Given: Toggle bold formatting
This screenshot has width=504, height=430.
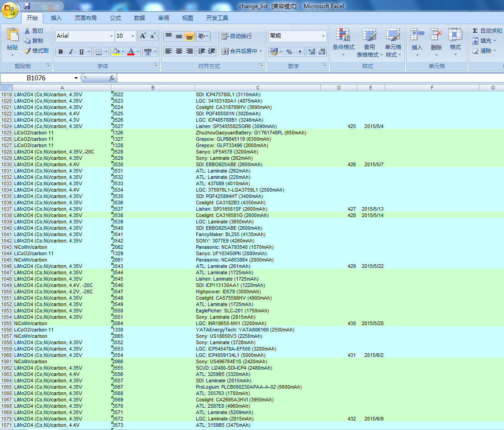Looking at the screenshot, I should tap(60, 51).
